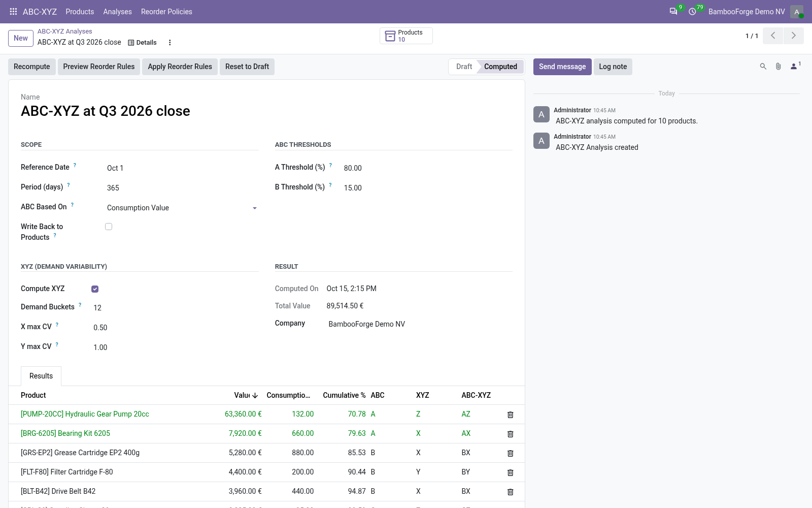
Task: Open the conversations messages icon
Action: pyautogui.click(x=673, y=11)
